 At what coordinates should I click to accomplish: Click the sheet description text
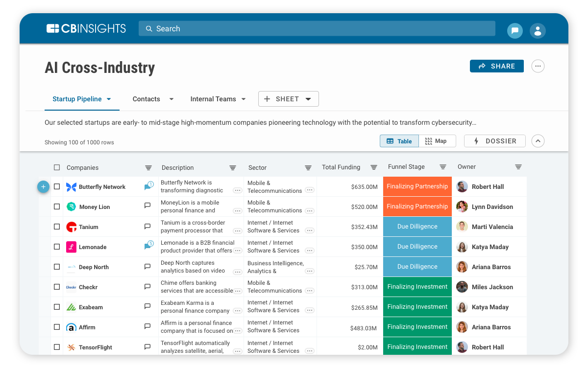pyautogui.click(x=260, y=122)
